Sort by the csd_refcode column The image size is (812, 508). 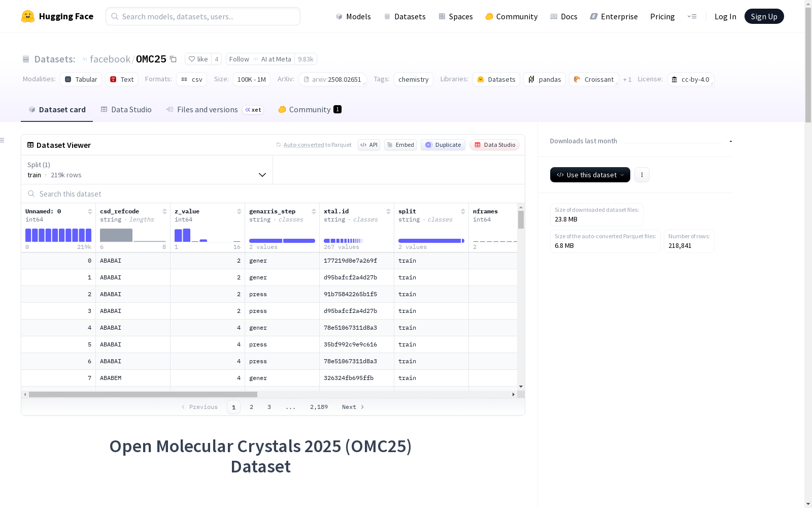pyautogui.click(x=164, y=211)
